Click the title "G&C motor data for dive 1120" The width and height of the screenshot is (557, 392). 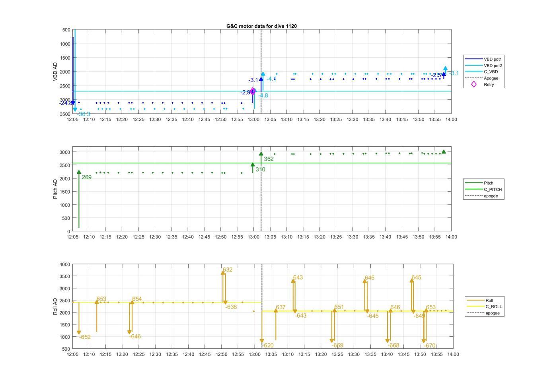(x=261, y=26)
